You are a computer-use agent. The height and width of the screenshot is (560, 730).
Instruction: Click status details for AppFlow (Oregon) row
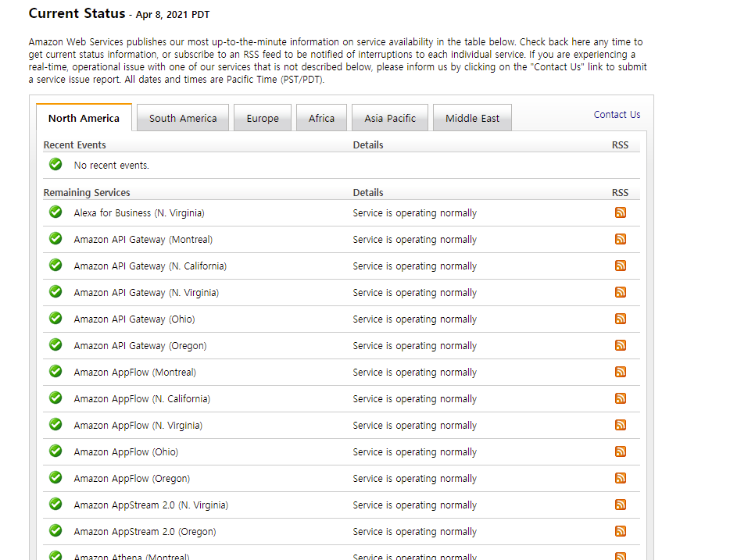point(414,478)
